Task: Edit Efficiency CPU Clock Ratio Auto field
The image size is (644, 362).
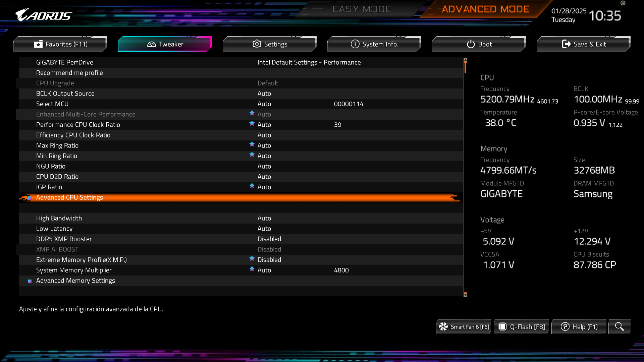Action: pyautogui.click(x=264, y=135)
